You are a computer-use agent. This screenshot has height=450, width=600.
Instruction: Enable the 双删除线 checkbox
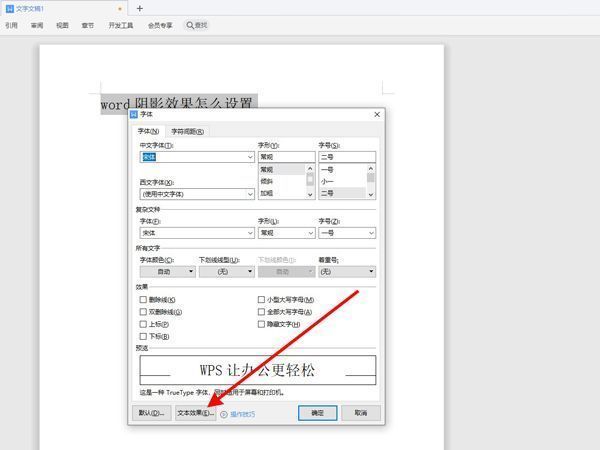click(143, 312)
